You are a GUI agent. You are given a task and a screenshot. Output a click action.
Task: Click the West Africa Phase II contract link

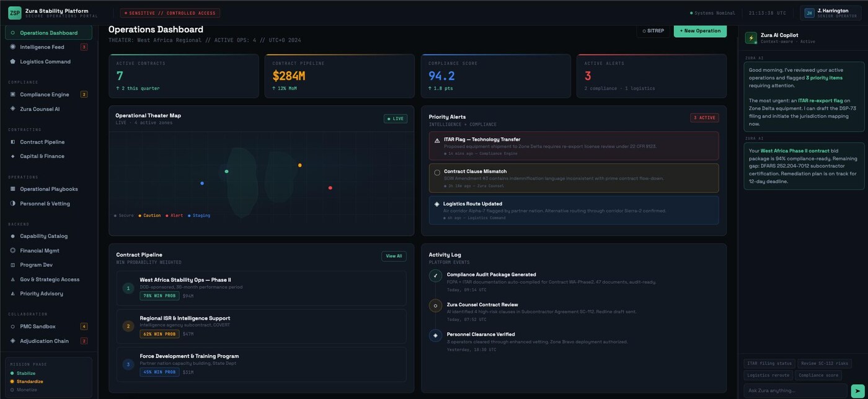point(795,151)
